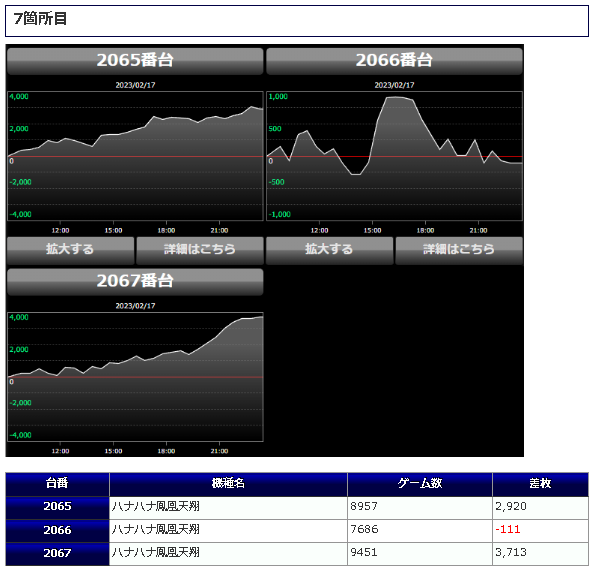Click the red -111 difference value
The width and height of the screenshot is (593, 569).
pyautogui.click(x=508, y=530)
